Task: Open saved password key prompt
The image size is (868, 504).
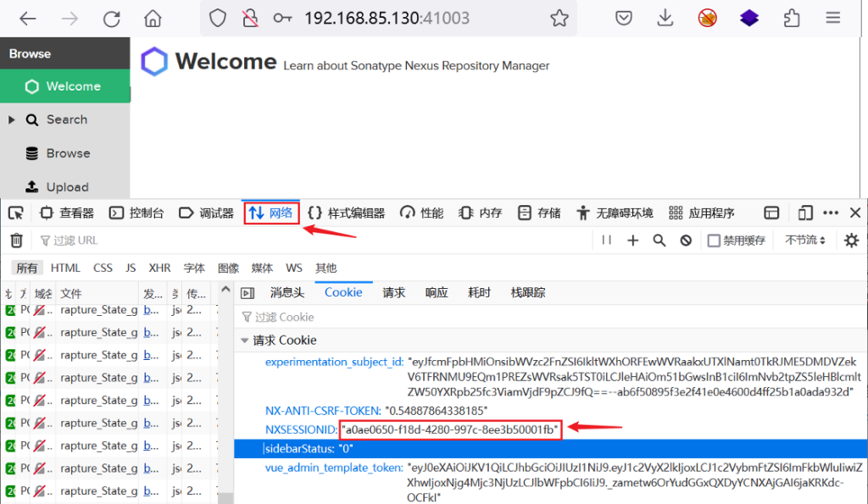Action: tap(282, 19)
